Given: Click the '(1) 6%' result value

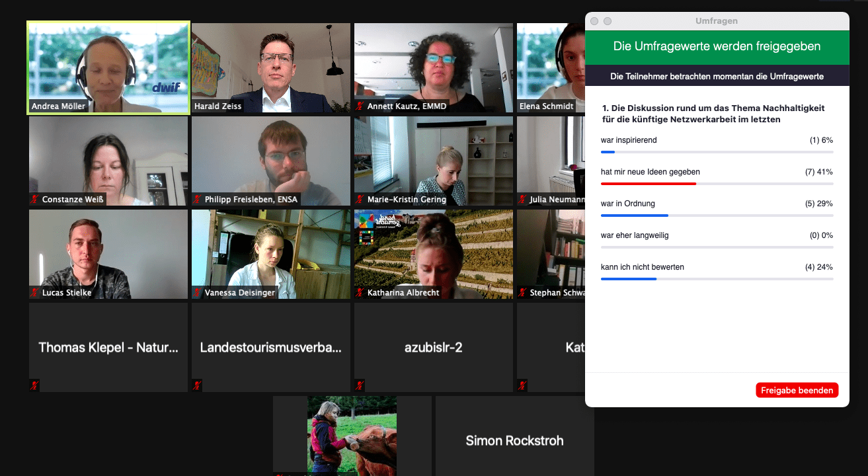Looking at the screenshot, I should tap(821, 140).
